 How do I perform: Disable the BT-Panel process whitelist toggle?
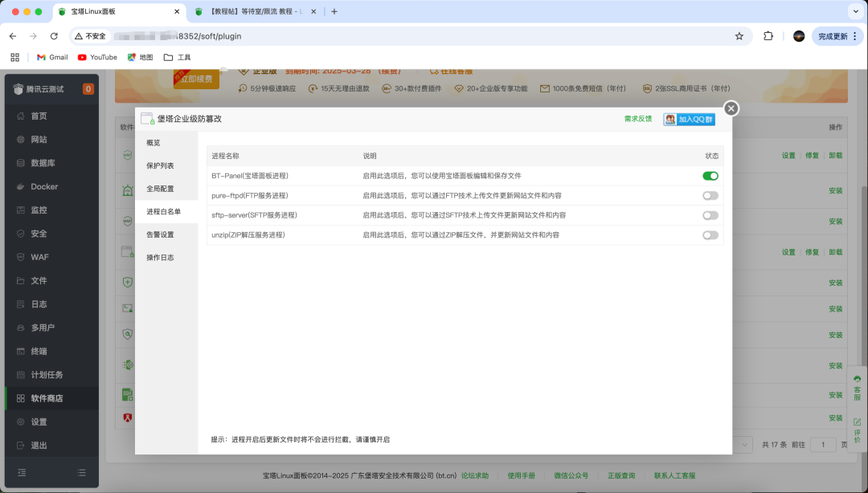710,176
